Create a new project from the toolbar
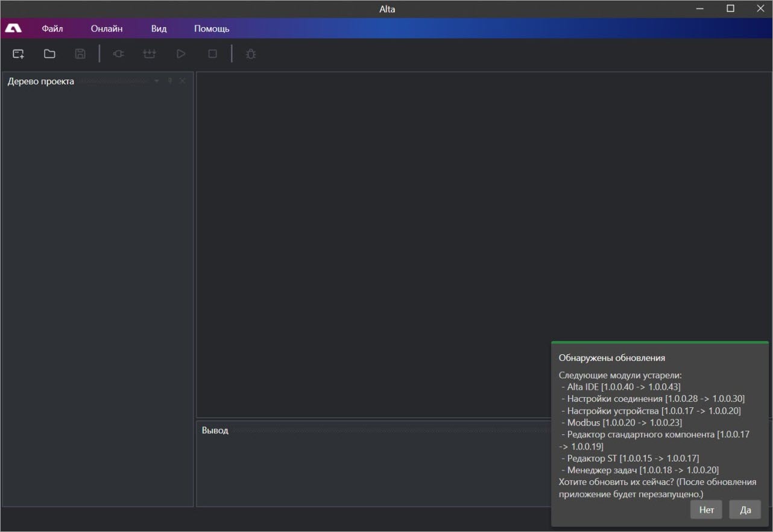Viewport: 773px width, 532px height. (x=18, y=54)
